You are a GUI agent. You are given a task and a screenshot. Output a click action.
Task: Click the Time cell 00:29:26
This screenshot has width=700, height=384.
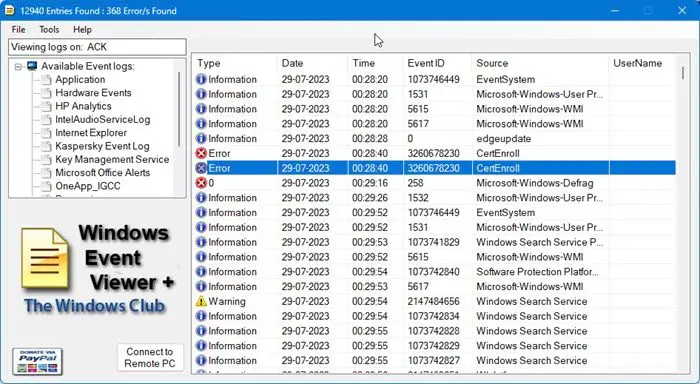point(370,198)
